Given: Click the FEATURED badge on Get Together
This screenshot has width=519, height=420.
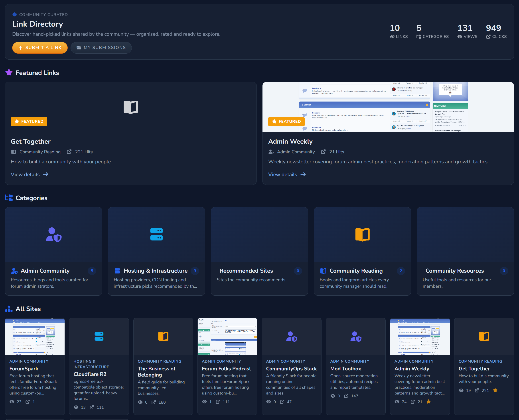Looking at the screenshot, I should [x=29, y=121].
